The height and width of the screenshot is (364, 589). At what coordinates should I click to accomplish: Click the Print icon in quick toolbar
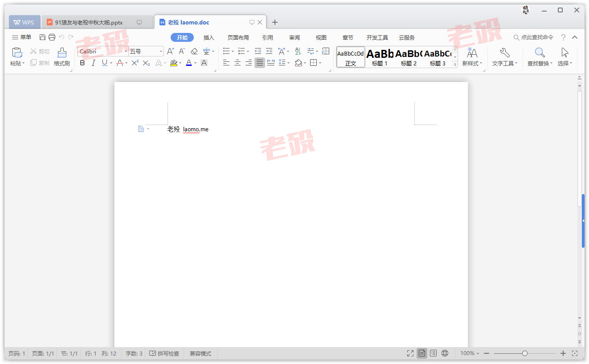(52, 37)
